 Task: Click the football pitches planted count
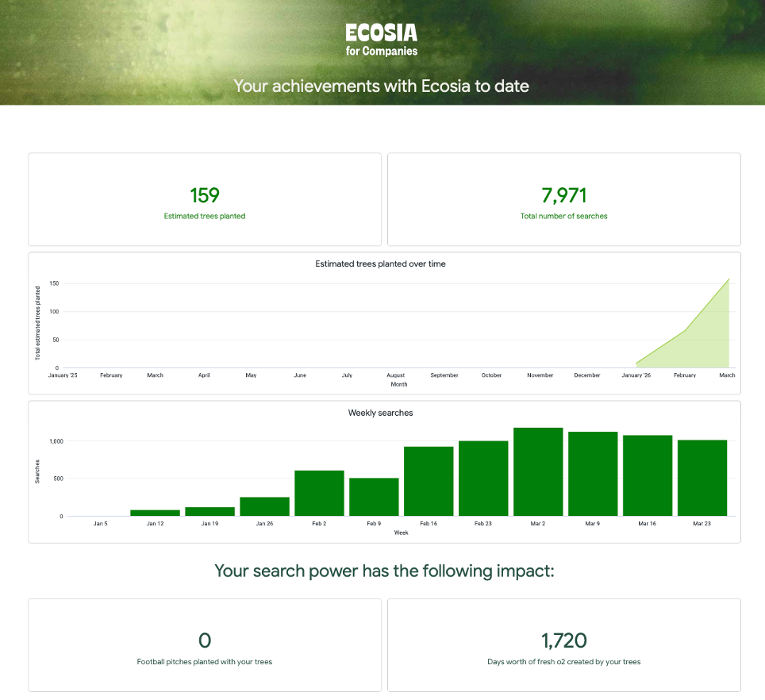(205, 640)
